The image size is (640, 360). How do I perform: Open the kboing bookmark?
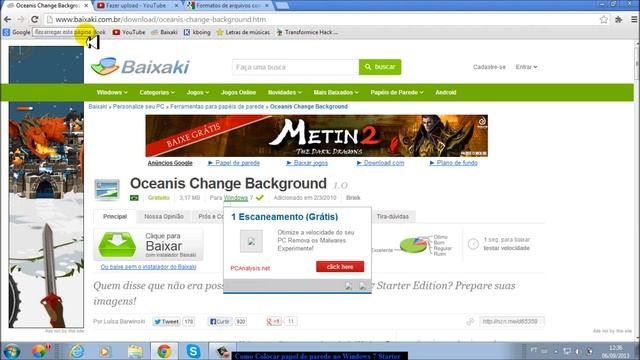[197, 32]
